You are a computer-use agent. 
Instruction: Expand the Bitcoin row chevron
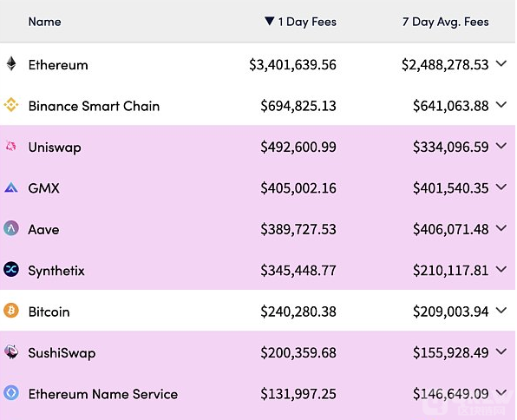[x=501, y=311]
